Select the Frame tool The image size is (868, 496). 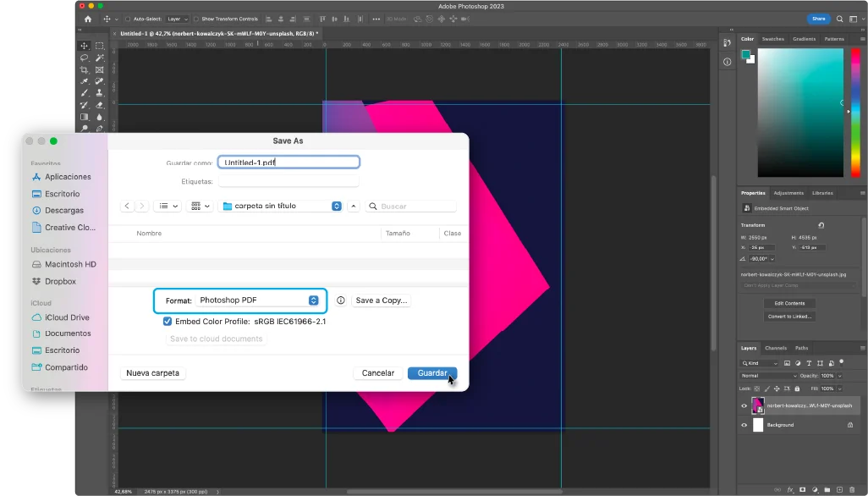100,69
